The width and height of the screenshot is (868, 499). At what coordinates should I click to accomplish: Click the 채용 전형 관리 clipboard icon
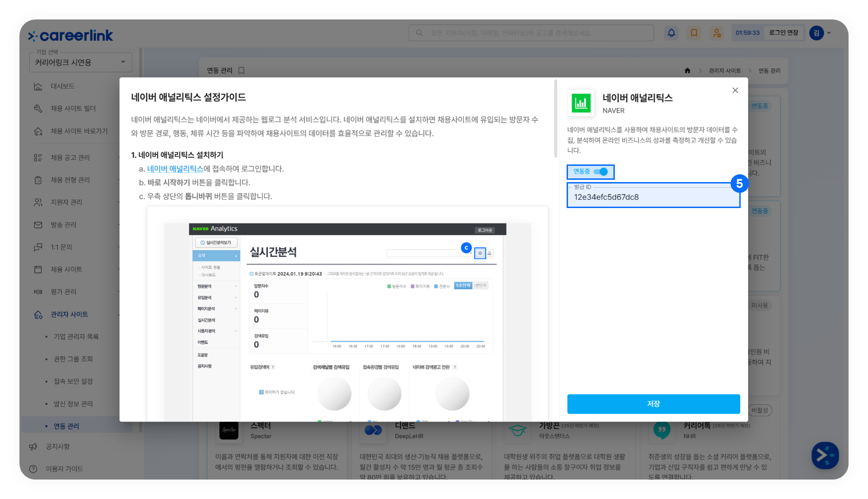(38, 180)
